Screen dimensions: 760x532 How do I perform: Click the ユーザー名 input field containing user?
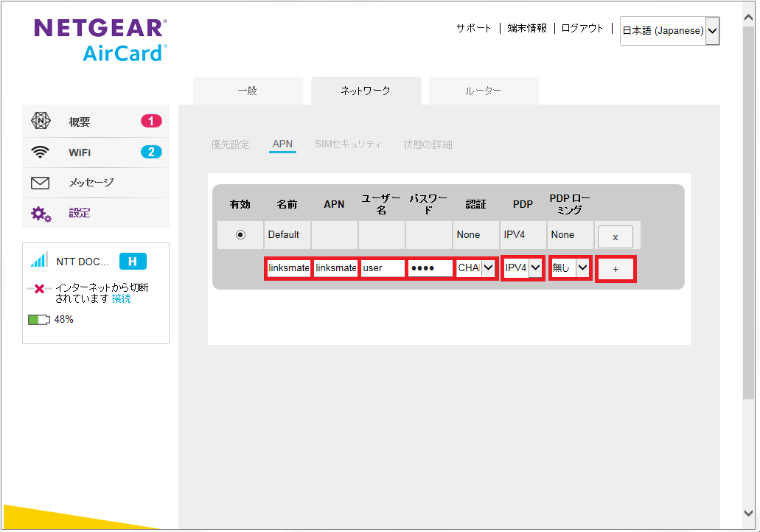point(383,268)
